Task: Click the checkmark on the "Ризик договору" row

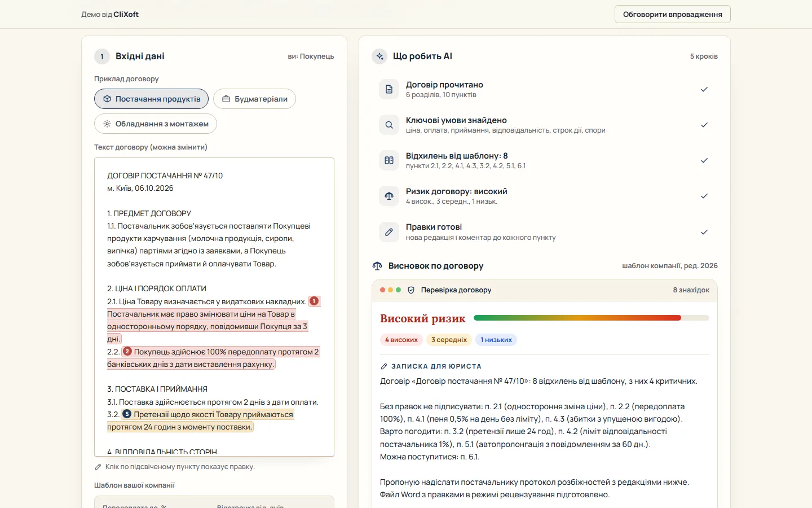Action: (704, 196)
